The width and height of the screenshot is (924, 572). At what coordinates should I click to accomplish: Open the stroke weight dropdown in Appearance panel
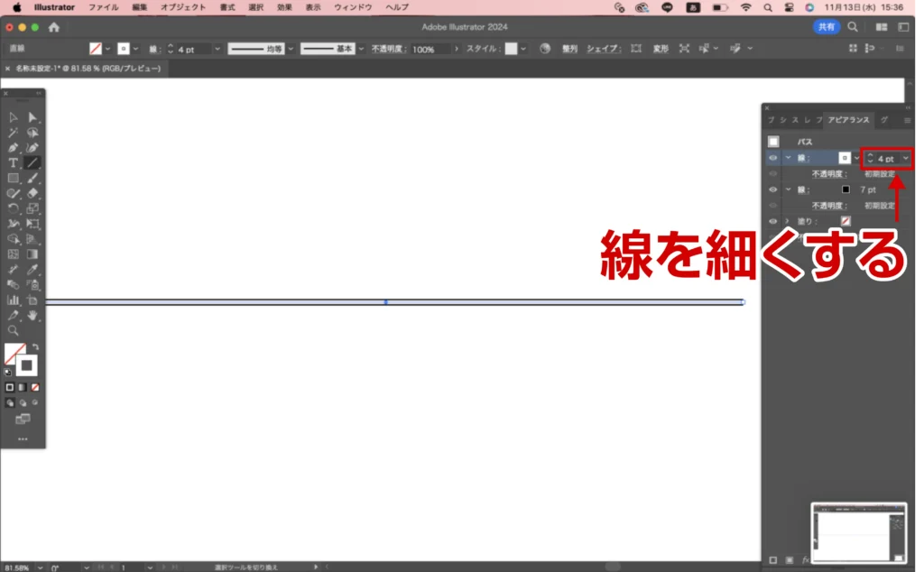[x=905, y=159]
